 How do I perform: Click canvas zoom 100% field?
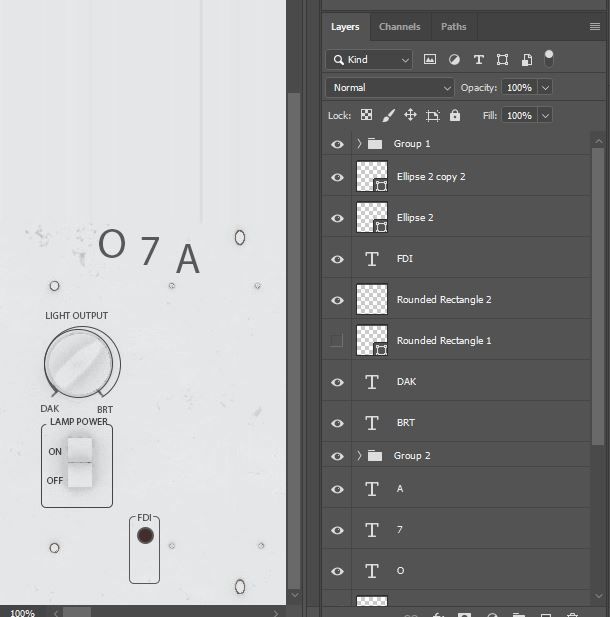(x=22, y=613)
